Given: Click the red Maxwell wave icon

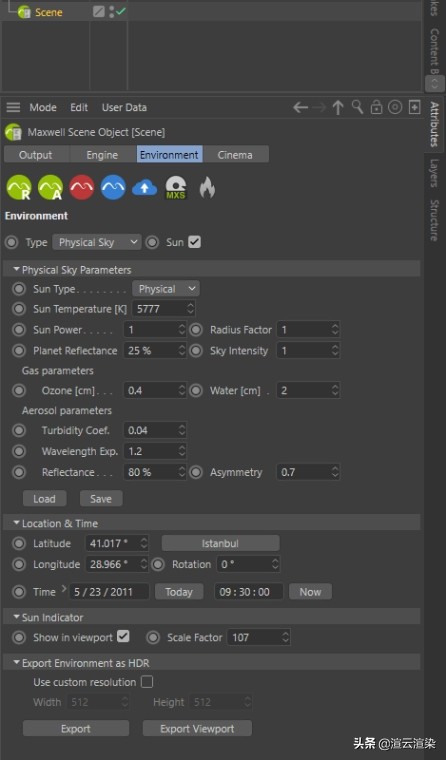Looking at the screenshot, I should (x=81, y=188).
